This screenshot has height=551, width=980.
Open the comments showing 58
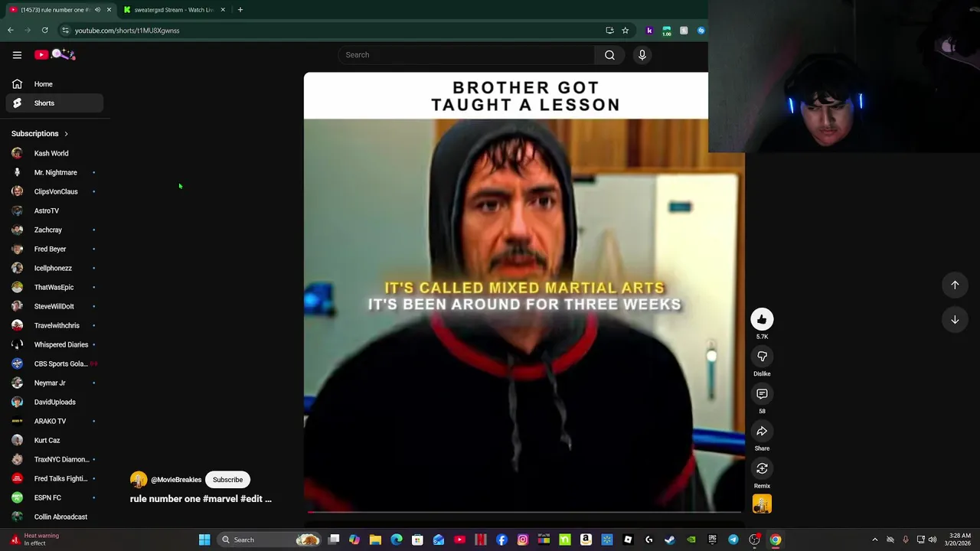click(762, 394)
